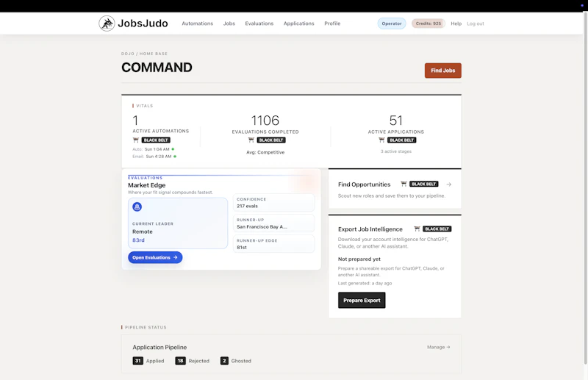Open the Automations menu item
The height and width of the screenshot is (380, 588).
pyautogui.click(x=197, y=24)
